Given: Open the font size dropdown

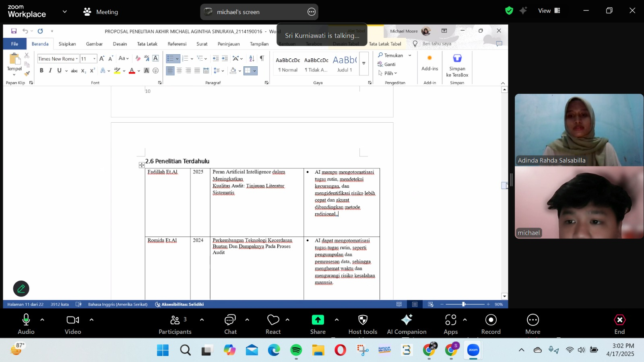Looking at the screenshot, I should (x=95, y=59).
